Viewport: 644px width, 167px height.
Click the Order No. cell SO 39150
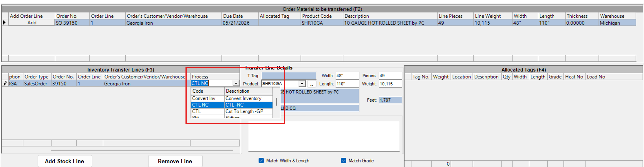[x=72, y=23]
